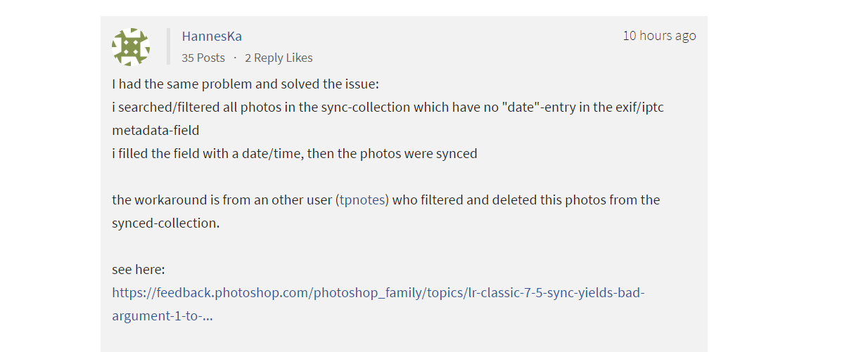This screenshot has height=352, width=868.
Task: Click the 'metadata-field' line of text
Action: pos(155,130)
